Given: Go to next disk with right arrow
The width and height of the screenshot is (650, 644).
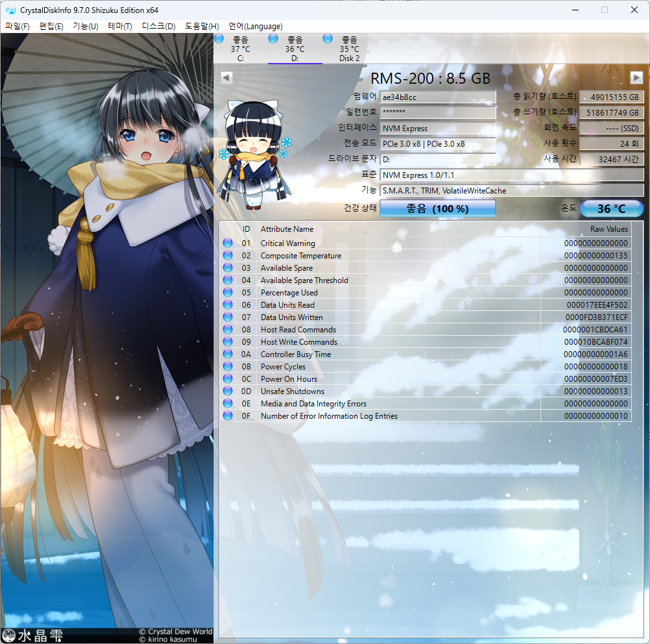Looking at the screenshot, I should [x=636, y=78].
